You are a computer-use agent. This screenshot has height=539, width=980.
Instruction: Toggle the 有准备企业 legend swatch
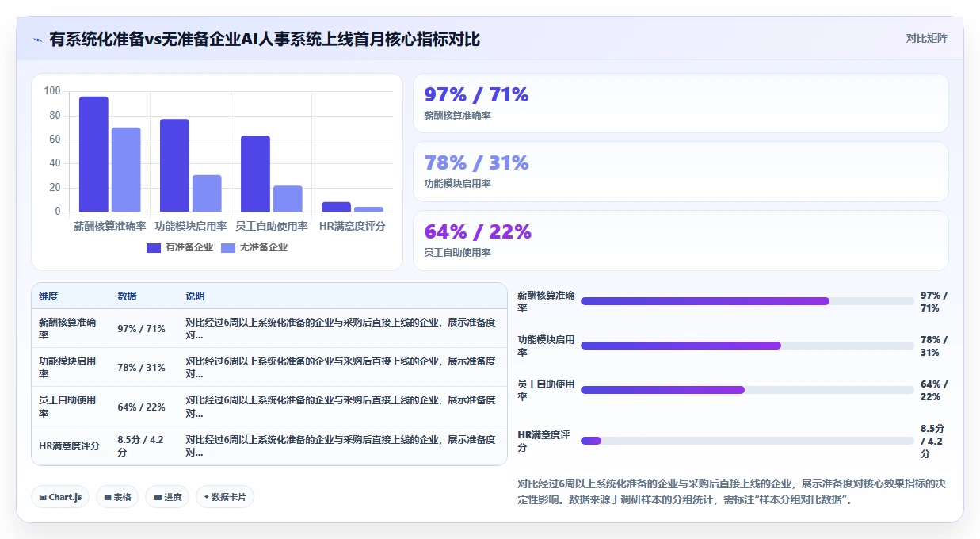pyautogui.click(x=154, y=247)
